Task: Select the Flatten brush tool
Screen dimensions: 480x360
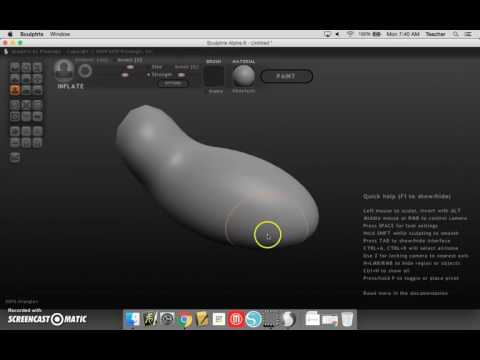Action: tap(26, 79)
